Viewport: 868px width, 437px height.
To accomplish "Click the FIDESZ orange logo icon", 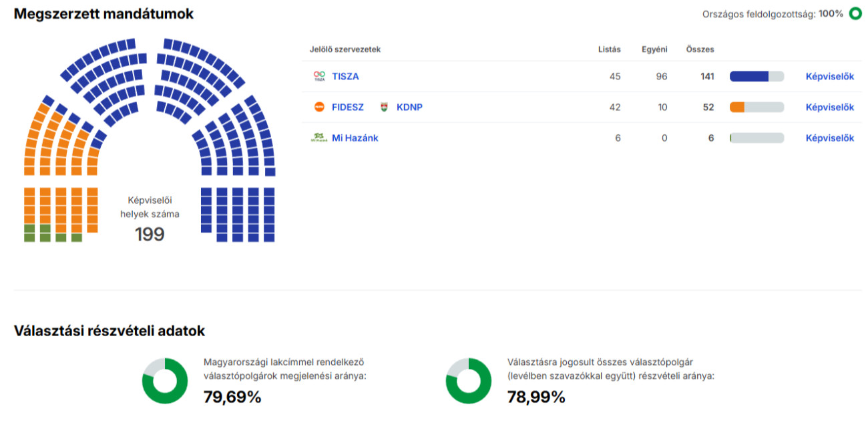I will coord(319,107).
